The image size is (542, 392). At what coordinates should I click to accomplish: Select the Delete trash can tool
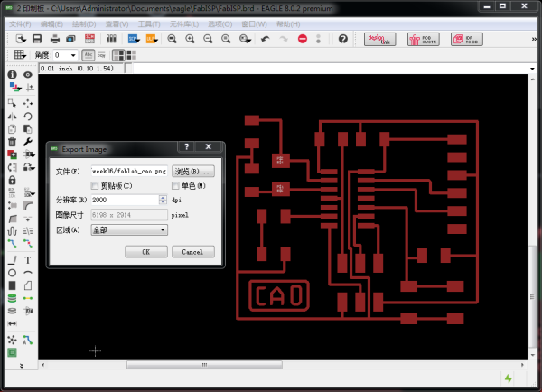click(x=12, y=142)
